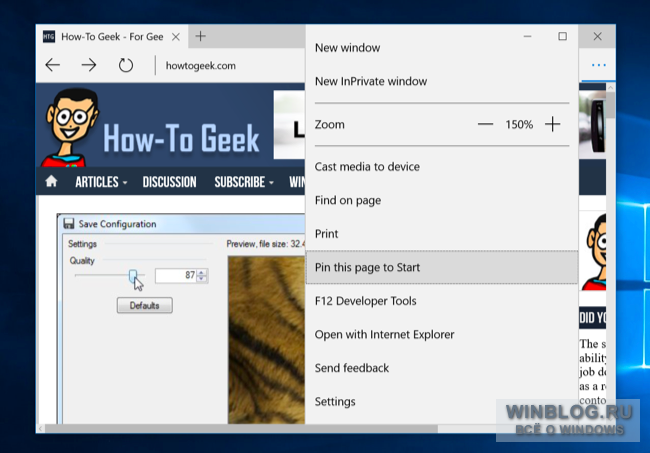Open the DISCUSSION link
Viewport: 650px width, 453px height.
(170, 182)
